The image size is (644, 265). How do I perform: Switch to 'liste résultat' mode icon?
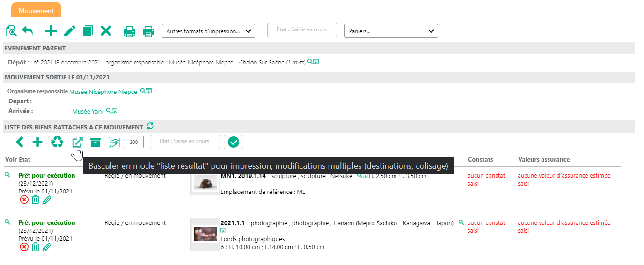click(x=77, y=143)
